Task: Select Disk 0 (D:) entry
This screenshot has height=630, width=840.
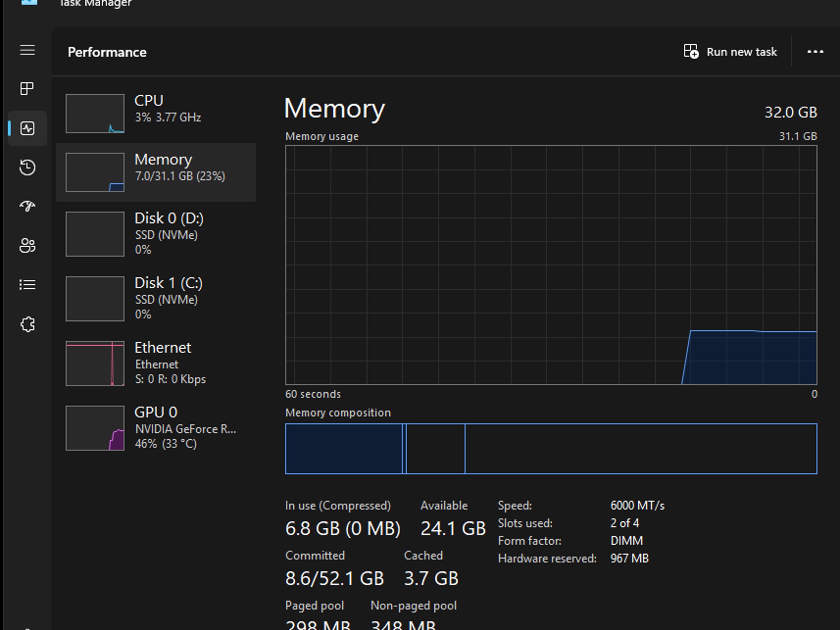Action: 156,234
